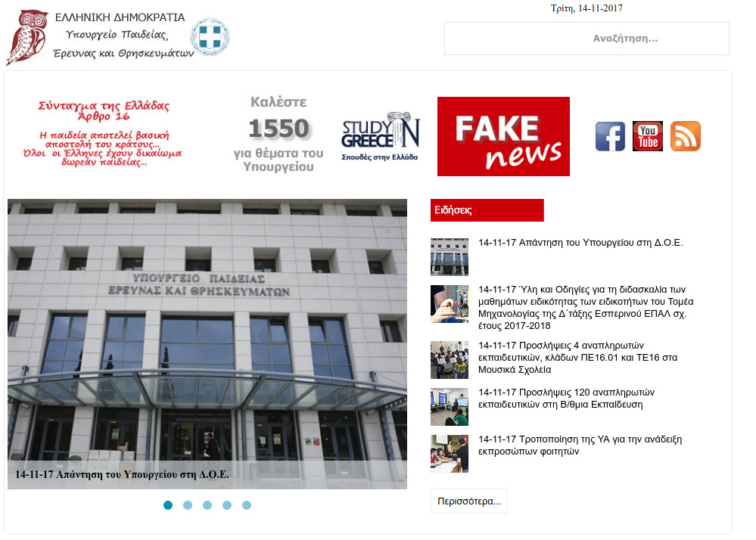This screenshot has height=540, width=756.
Task: Open the orange RSS feed icon
Action: (x=685, y=136)
